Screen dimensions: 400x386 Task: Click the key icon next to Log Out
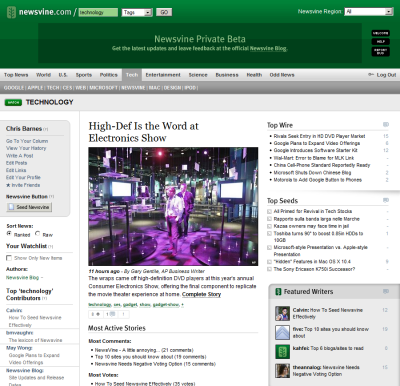click(371, 75)
